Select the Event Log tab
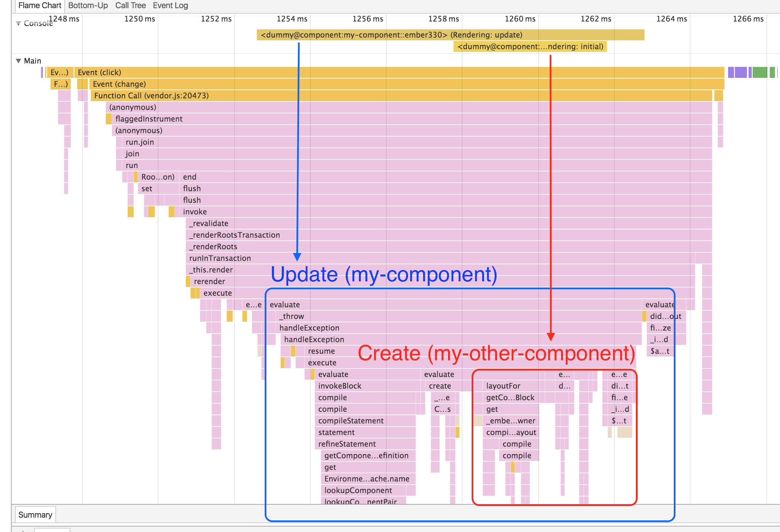 coord(170,5)
